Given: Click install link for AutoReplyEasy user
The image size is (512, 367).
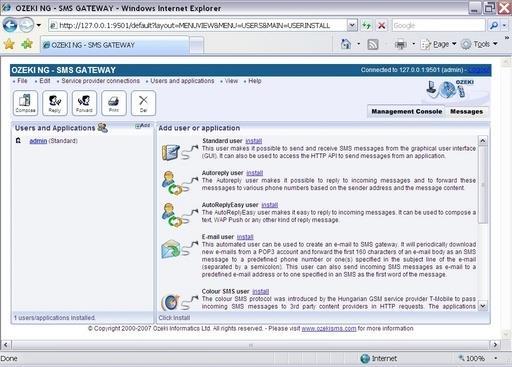Looking at the screenshot, I should (270, 205).
